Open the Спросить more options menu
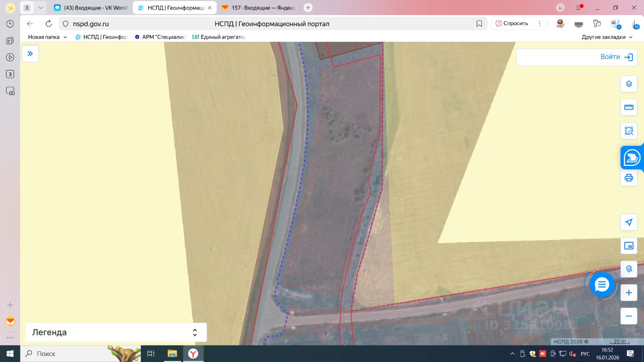Image resolution: width=644 pixels, height=362 pixels. [x=539, y=24]
